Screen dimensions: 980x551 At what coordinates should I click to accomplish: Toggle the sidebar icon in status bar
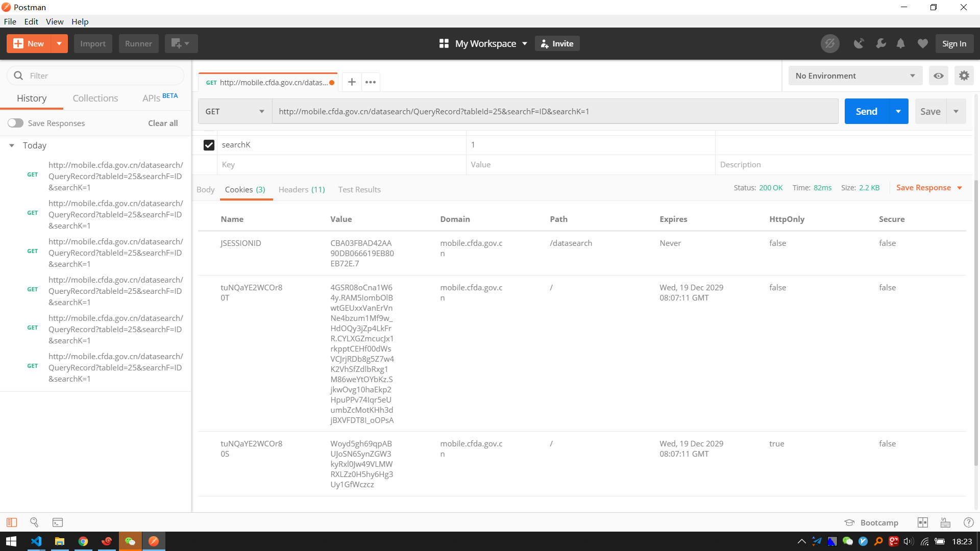(12, 522)
